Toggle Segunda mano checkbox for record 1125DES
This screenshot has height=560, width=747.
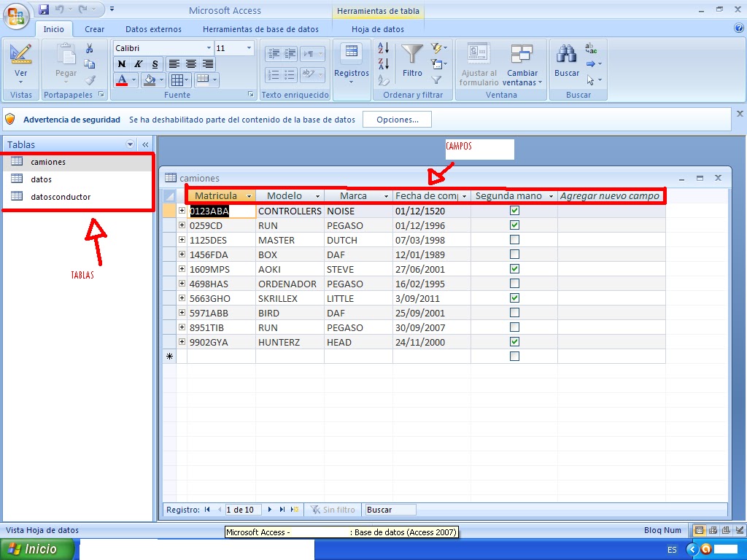coord(515,240)
